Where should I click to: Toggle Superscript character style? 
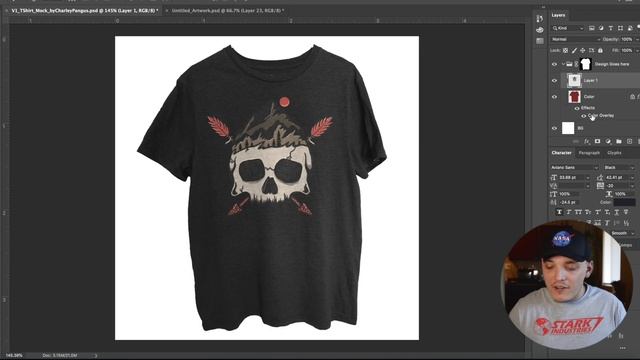pos(598,212)
